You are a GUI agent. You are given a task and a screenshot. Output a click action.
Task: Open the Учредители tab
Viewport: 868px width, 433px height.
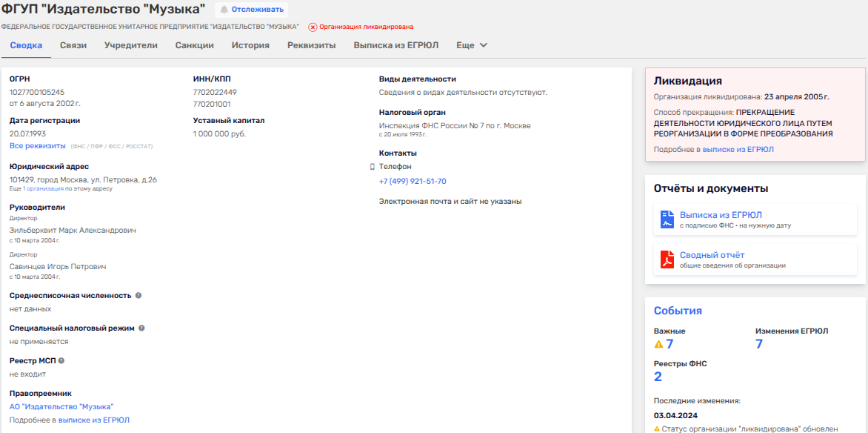tap(131, 45)
